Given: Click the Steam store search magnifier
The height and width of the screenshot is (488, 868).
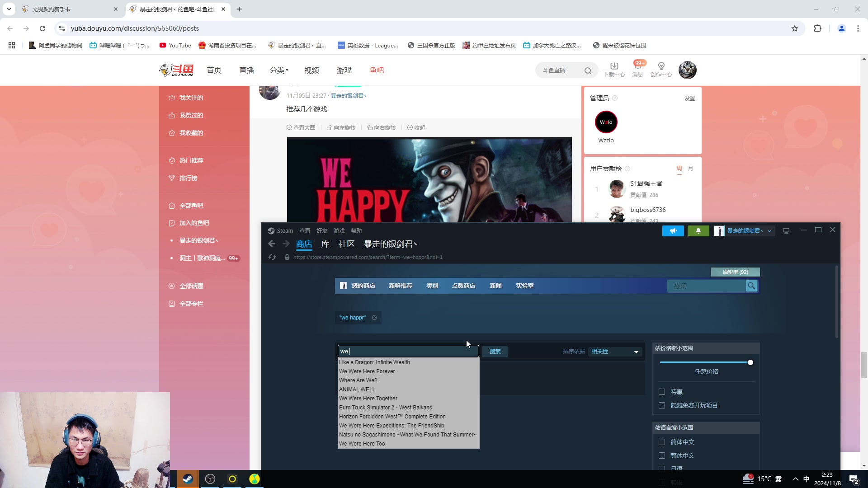Looking at the screenshot, I should click(x=751, y=286).
